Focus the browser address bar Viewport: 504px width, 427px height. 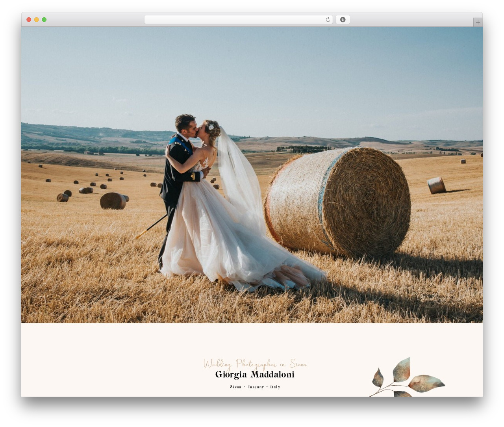click(x=238, y=20)
